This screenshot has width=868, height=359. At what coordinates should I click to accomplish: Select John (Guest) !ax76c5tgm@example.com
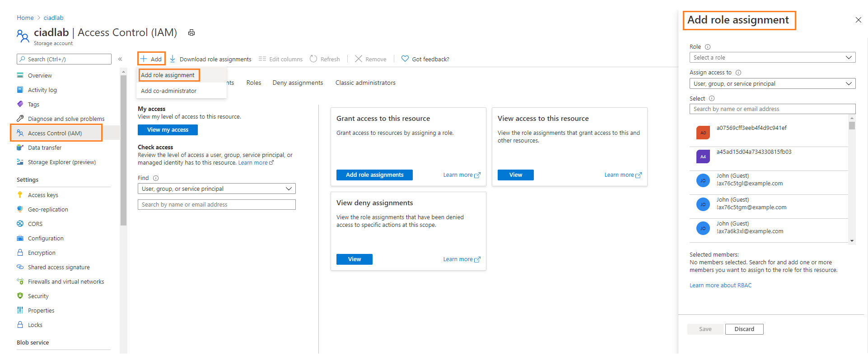pos(769,207)
